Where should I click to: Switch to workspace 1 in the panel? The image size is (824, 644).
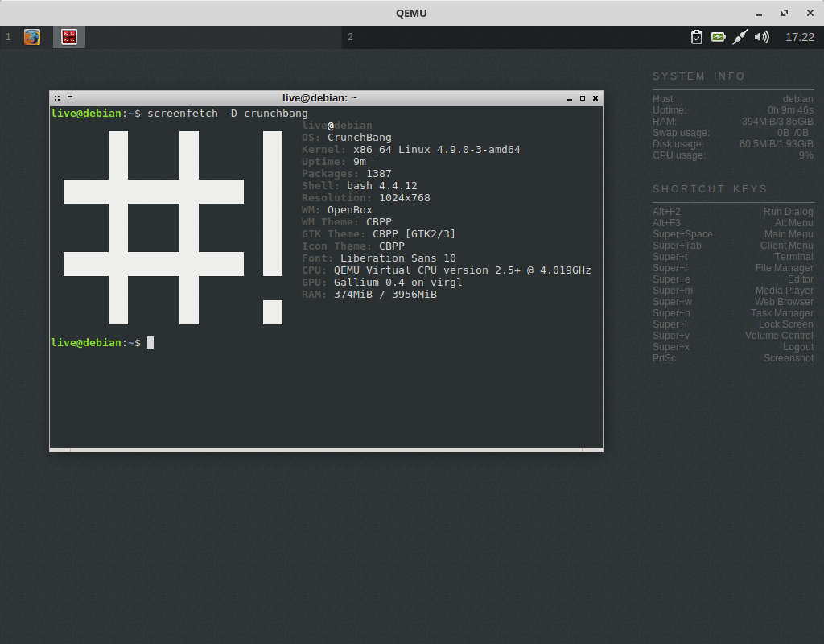tap(8, 37)
